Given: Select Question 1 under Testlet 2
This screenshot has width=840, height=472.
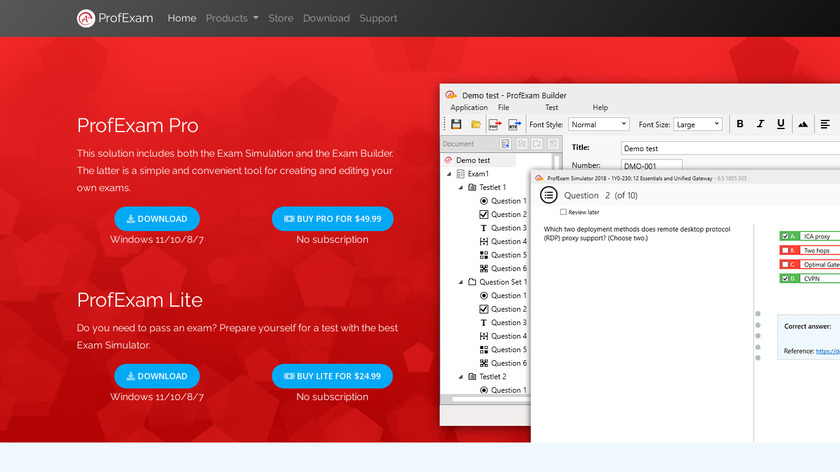Looking at the screenshot, I should (x=509, y=390).
